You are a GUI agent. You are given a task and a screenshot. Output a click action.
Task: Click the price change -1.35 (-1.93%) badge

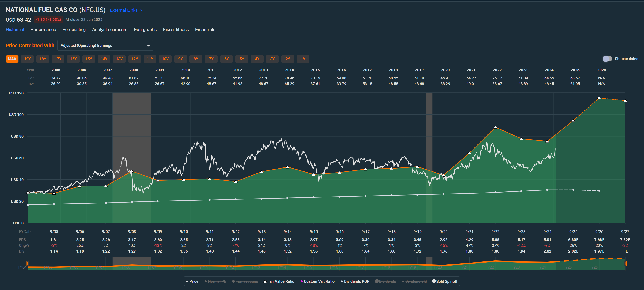click(x=48, y=20)
